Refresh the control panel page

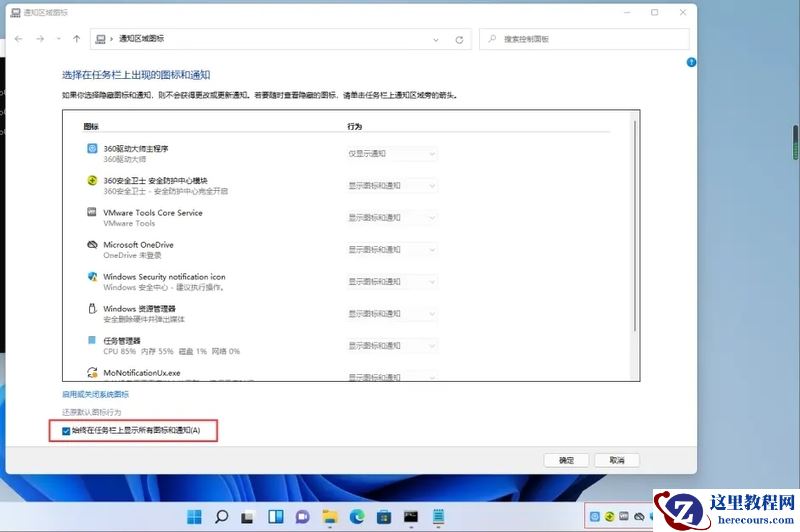[x=459, y=39]
